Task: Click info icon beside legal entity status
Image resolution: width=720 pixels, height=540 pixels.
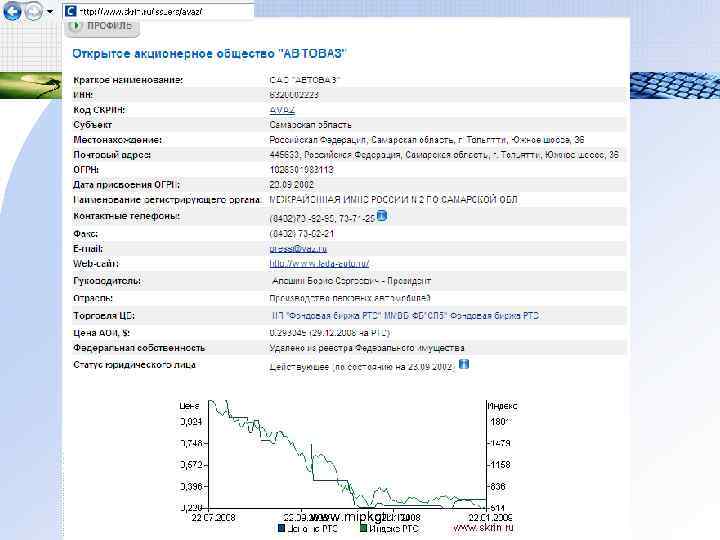Action: click(464, 365)
